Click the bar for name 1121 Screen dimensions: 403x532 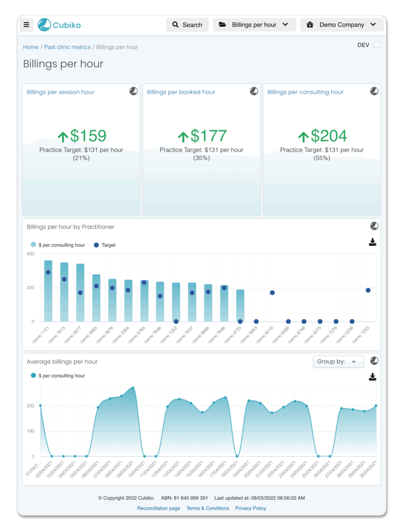tap(48, 291)
